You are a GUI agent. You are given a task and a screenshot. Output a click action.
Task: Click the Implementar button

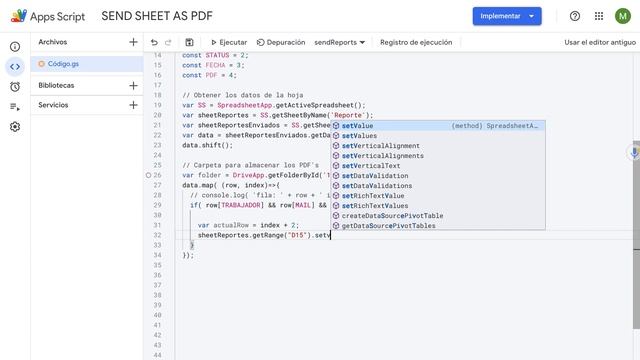tap(500, 16)
